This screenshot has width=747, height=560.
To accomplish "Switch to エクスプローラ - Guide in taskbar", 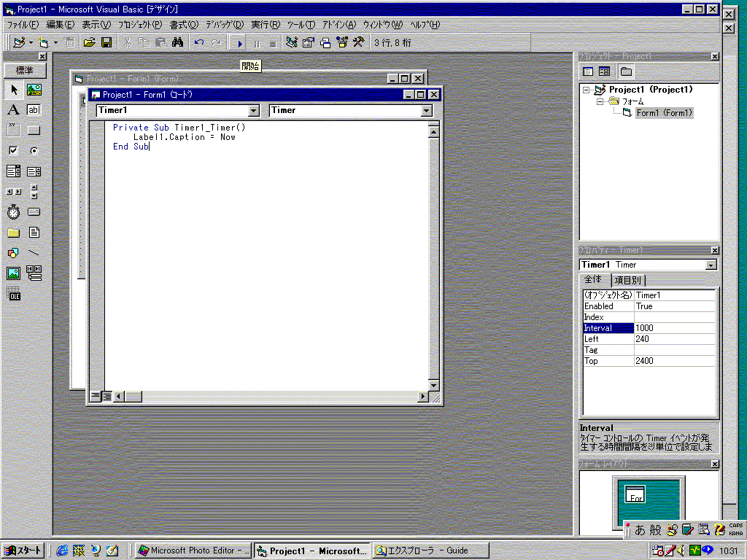I will (x=431, y=551).
